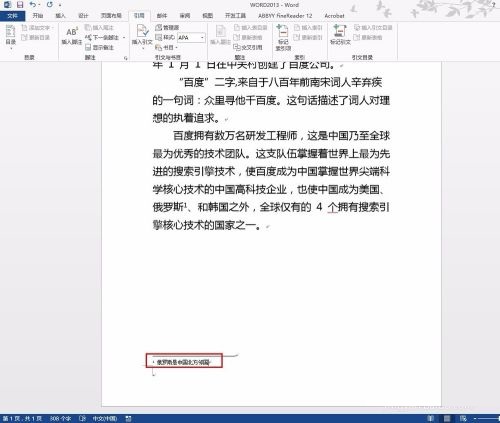Click the 标记引文 (Mark Citation) icon
Screen dimensions: 500x423
click(340, 35)
